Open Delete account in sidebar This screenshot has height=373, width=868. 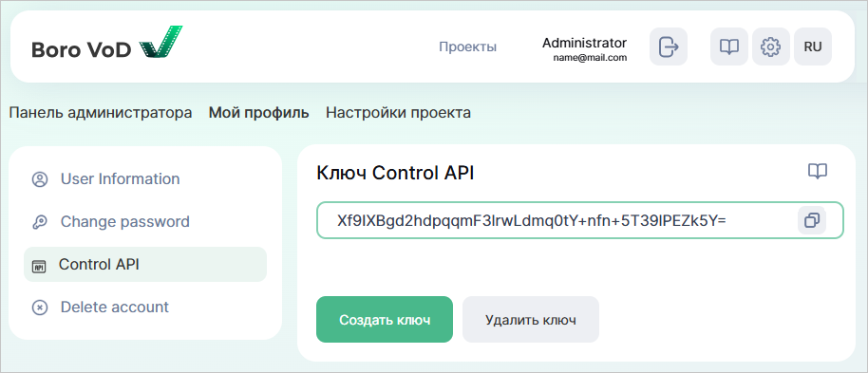click(x=145, y=307)
